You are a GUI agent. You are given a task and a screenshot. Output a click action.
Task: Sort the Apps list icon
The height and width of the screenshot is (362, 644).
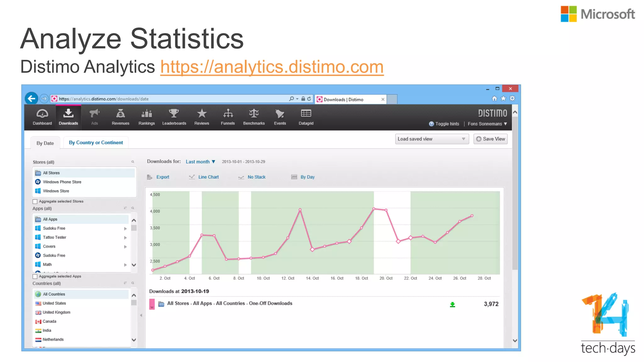pos(125,208)
